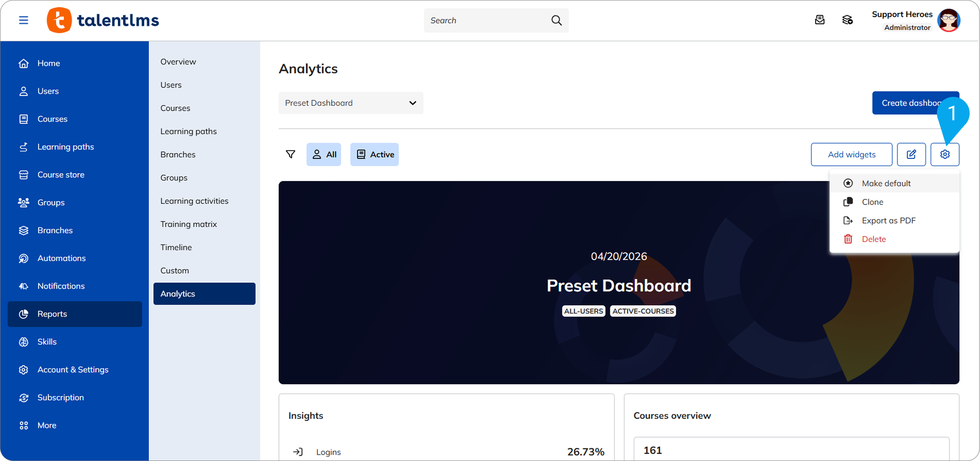This screenshot has width=980, height=461.
Task: Select Make default from the menu
Action: point(894,183)
